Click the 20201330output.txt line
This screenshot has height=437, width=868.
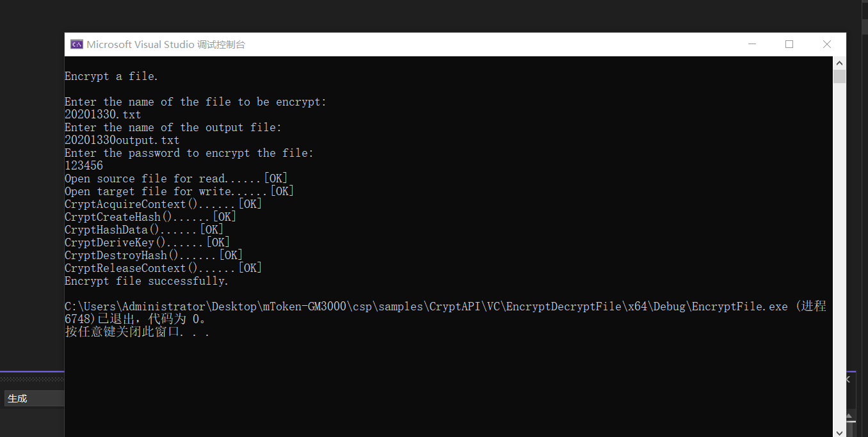(122, 140)
